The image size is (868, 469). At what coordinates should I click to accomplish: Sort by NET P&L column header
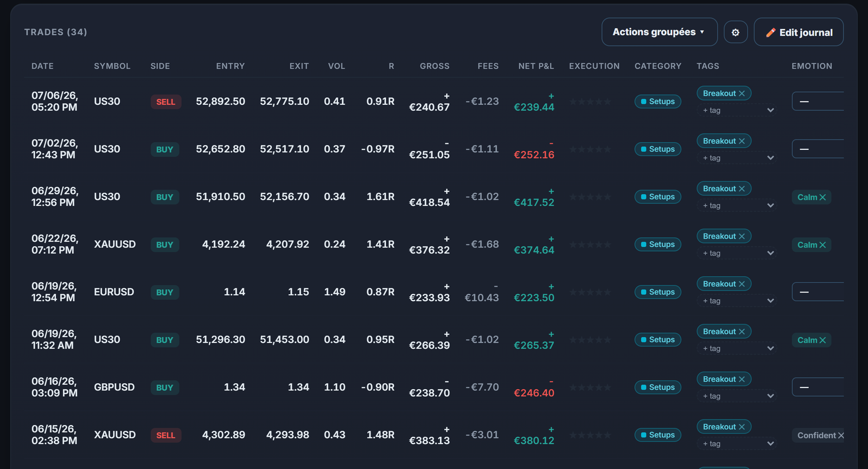click(536, 66)
